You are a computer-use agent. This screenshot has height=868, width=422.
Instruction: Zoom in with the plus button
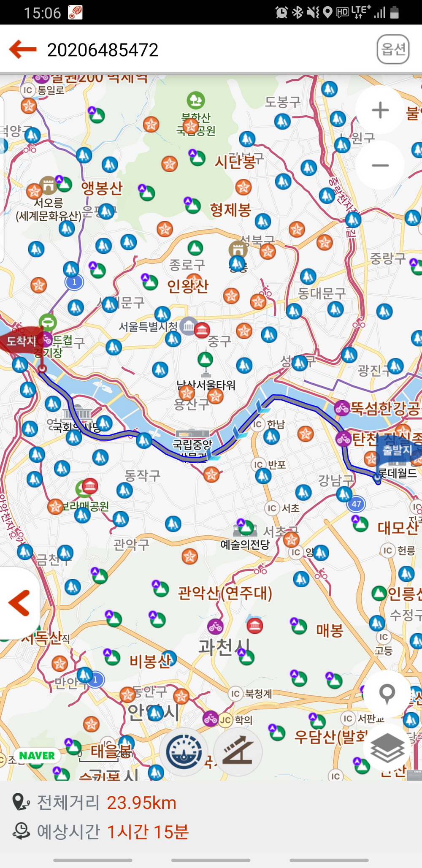pyautogui.click(x=380, y=110)
